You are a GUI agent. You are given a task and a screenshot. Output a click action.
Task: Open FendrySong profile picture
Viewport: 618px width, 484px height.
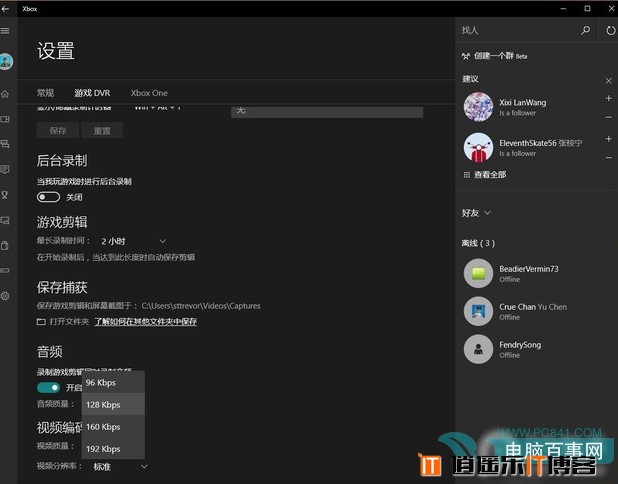pos(478,349)
